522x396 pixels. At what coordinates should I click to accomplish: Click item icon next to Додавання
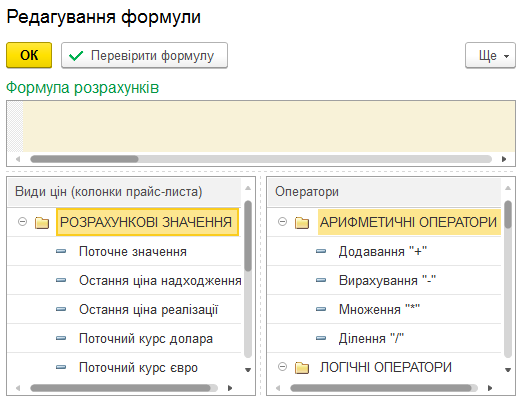(x=321, y=251)
